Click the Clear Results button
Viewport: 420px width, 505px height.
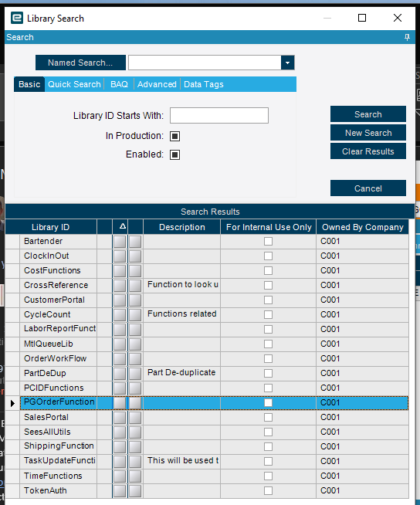tap(368, 151)
